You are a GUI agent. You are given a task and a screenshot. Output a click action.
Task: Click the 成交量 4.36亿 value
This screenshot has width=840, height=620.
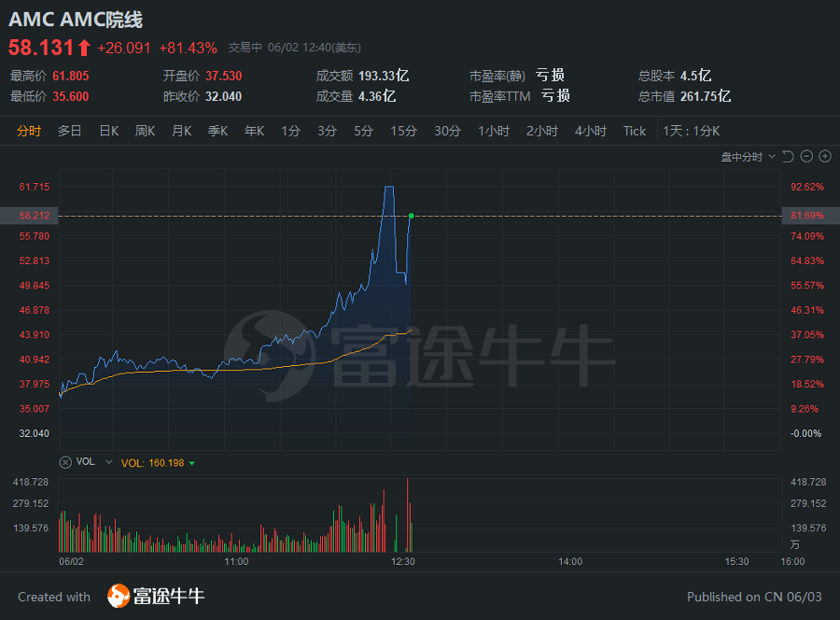point(377,96)
